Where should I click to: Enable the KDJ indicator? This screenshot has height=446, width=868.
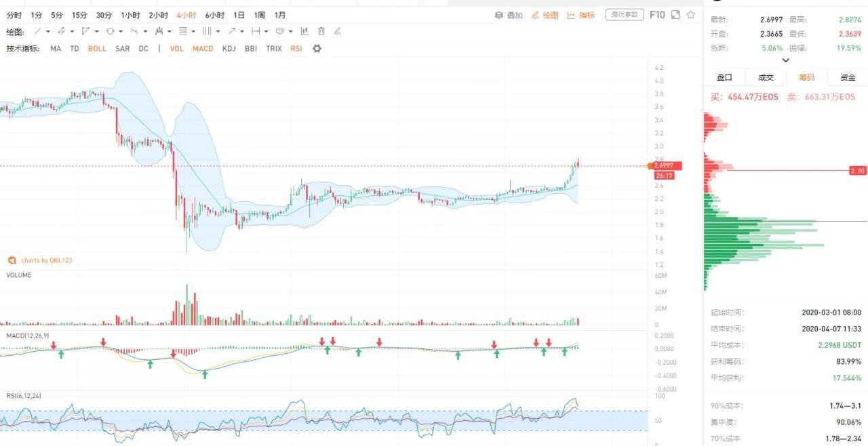pyautogui.click(x=229, y=49)
